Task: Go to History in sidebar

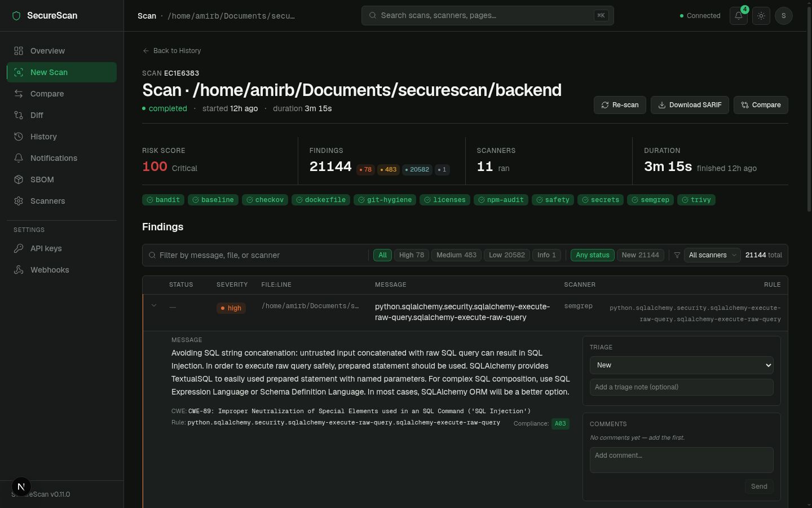Action: [61, 137]
